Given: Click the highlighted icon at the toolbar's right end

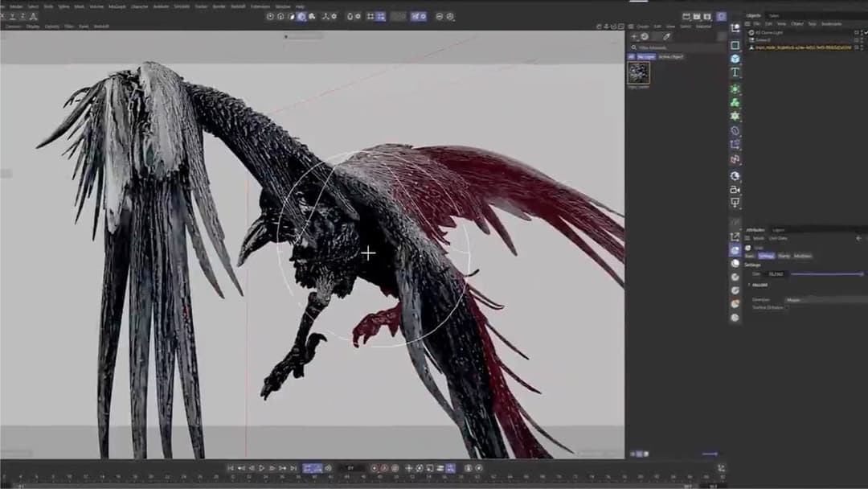Looking at the screenshot, I should pos(721,17).
